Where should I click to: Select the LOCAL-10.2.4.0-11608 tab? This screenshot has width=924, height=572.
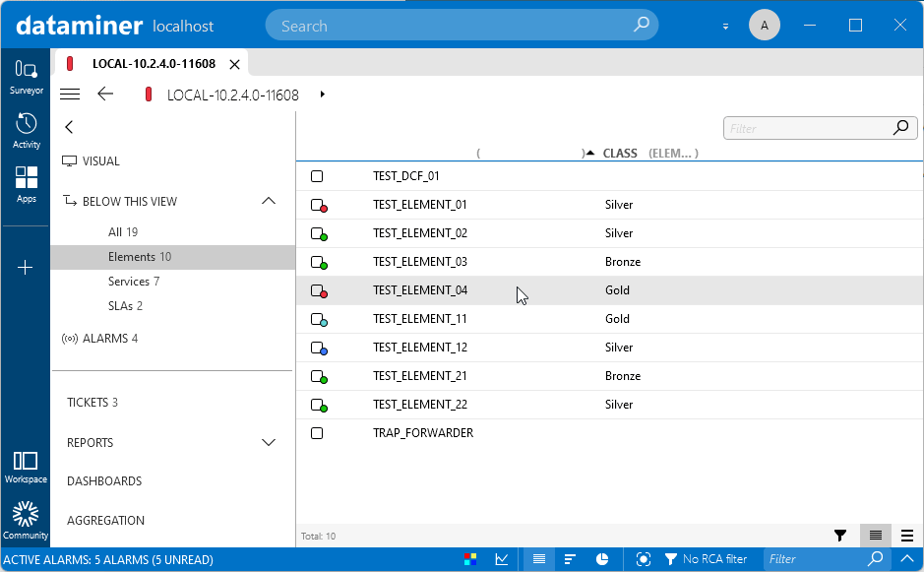point(154,64)
